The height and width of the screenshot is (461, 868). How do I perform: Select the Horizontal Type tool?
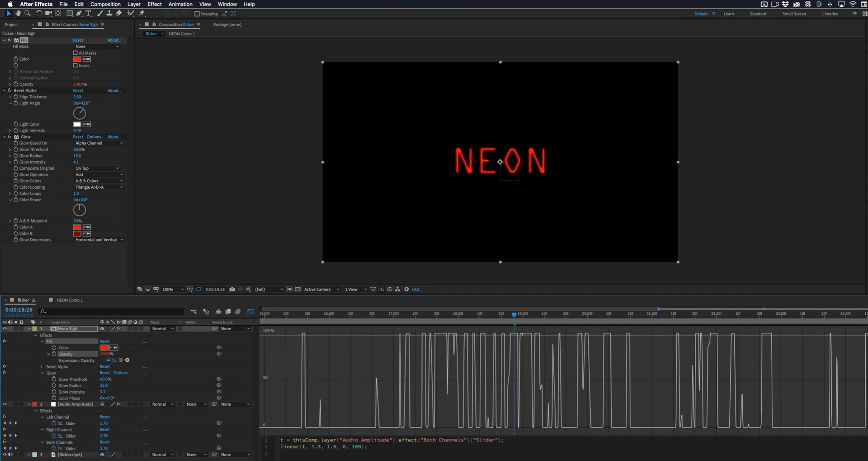[x=89, y=14]
